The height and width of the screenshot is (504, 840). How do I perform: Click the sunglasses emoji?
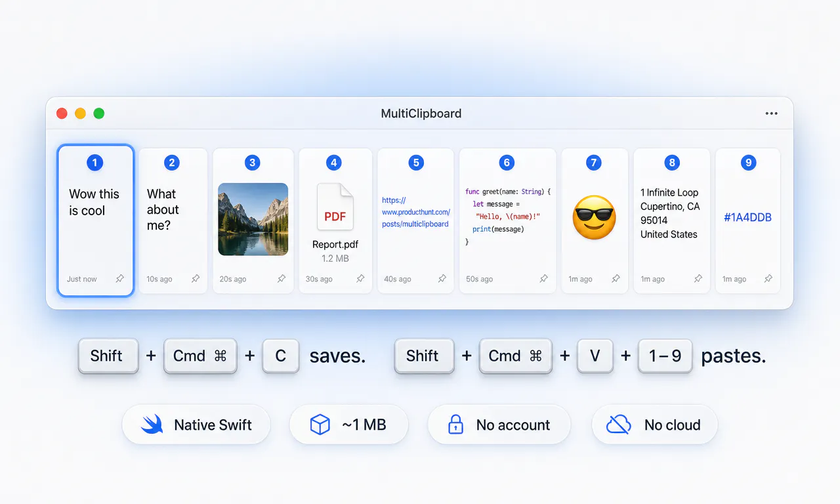tap(595, 217)
